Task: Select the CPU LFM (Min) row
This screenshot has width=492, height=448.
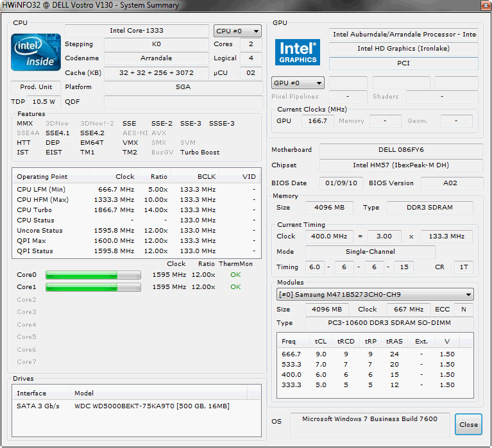Action: [x=137, y=189]
